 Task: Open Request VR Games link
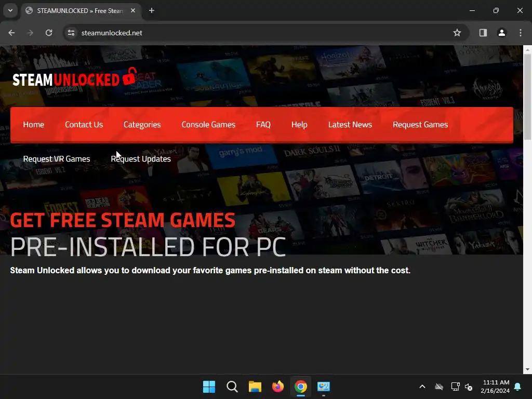57,159
